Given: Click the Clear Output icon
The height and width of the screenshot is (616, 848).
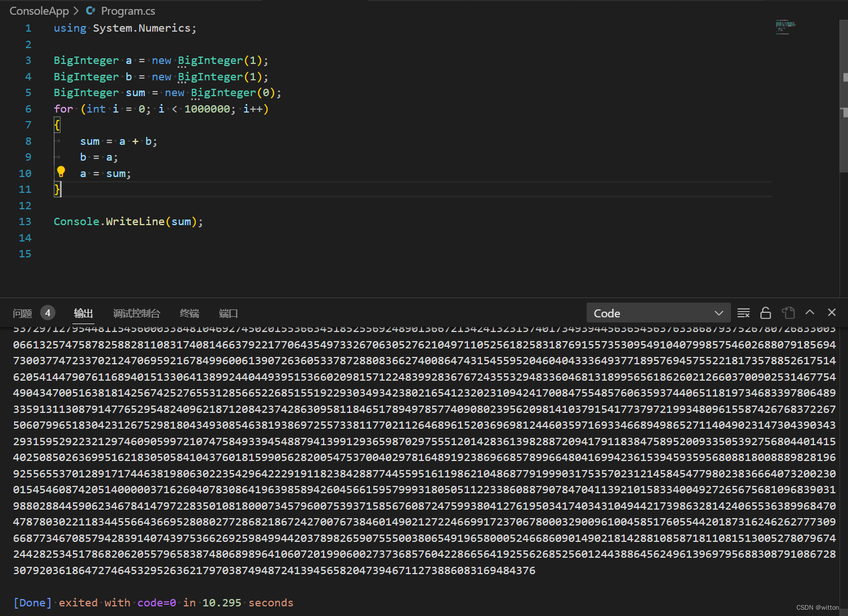Looking at the screenshot, I should pyautogui.click(x=743, y=313).
